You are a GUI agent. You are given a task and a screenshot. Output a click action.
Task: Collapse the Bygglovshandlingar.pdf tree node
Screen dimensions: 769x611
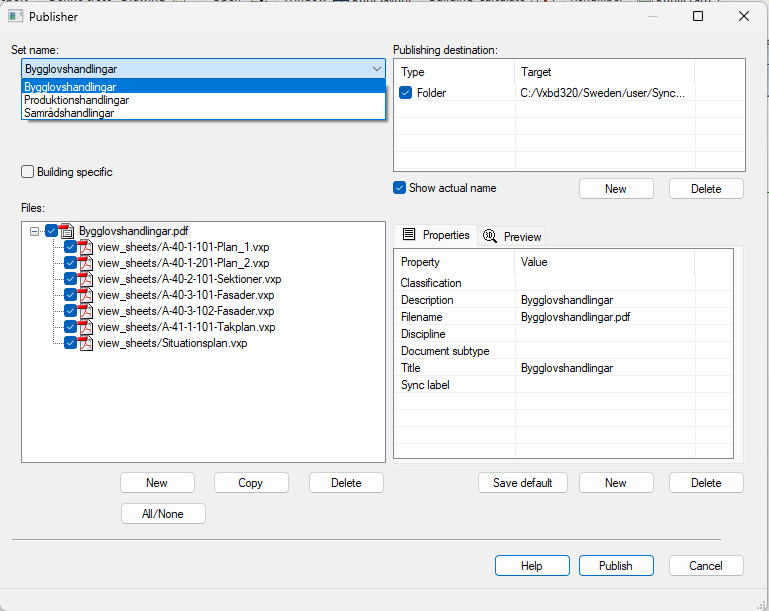point(35,231)
